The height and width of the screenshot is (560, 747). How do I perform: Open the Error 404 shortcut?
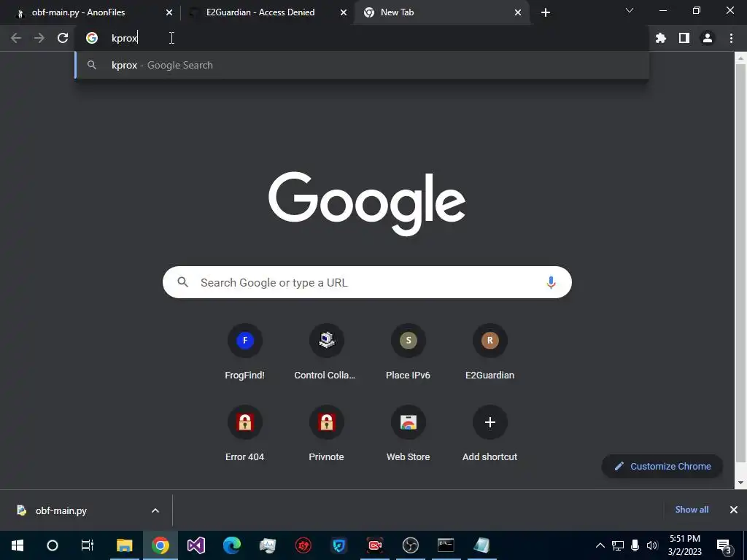click(x=245, y=433)
